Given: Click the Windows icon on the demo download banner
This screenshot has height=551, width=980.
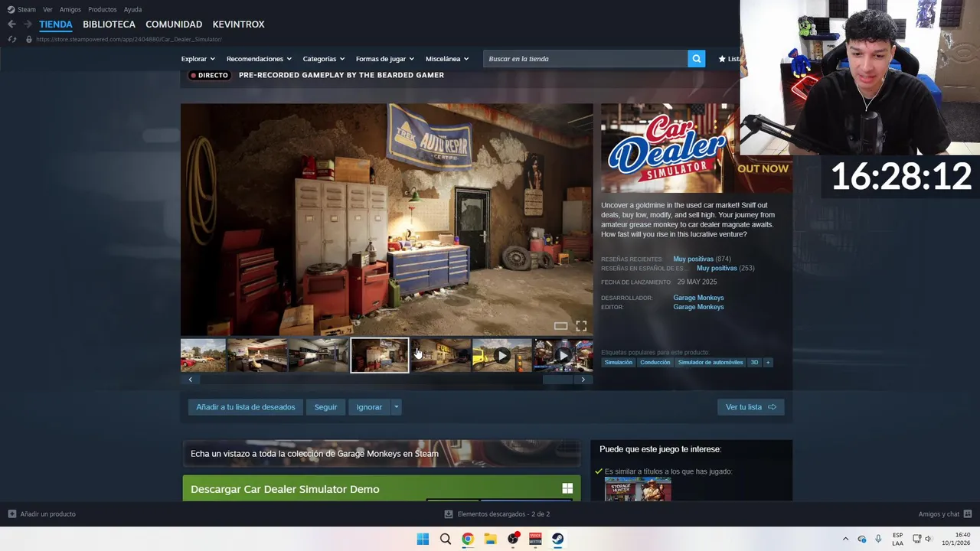Looking at the screenshot, I should pos(567,488).
